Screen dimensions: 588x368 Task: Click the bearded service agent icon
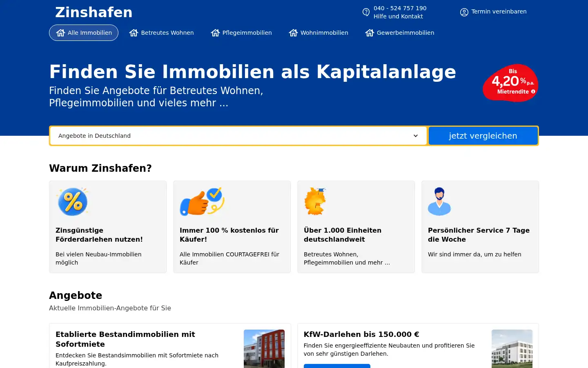coord(439,202)
